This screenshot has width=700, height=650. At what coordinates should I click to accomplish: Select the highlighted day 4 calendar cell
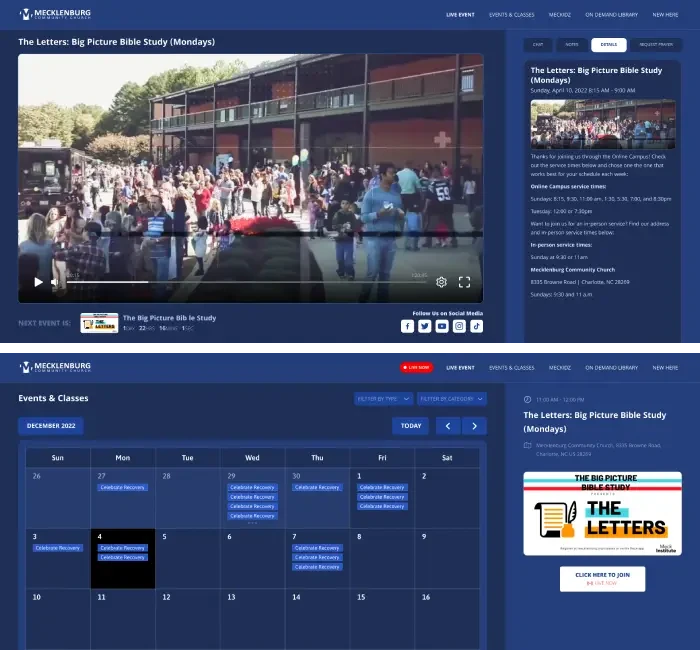[123, 558]
